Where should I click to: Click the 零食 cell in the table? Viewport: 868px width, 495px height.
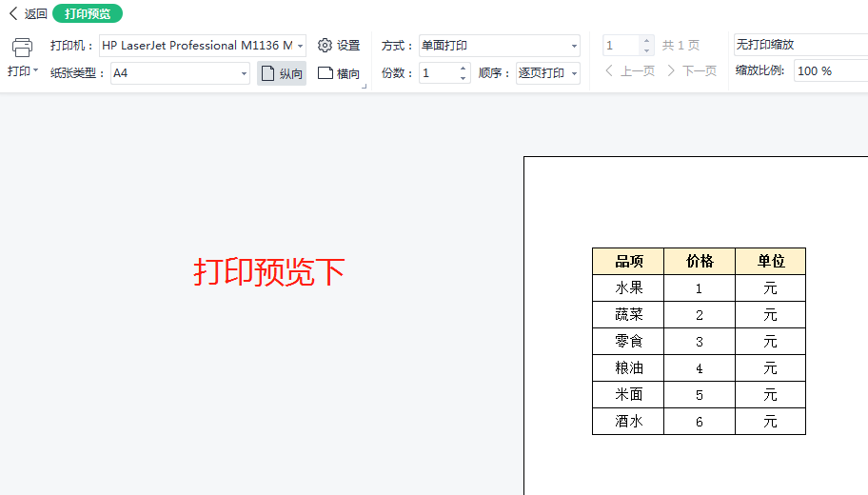(x=628, y=341)
